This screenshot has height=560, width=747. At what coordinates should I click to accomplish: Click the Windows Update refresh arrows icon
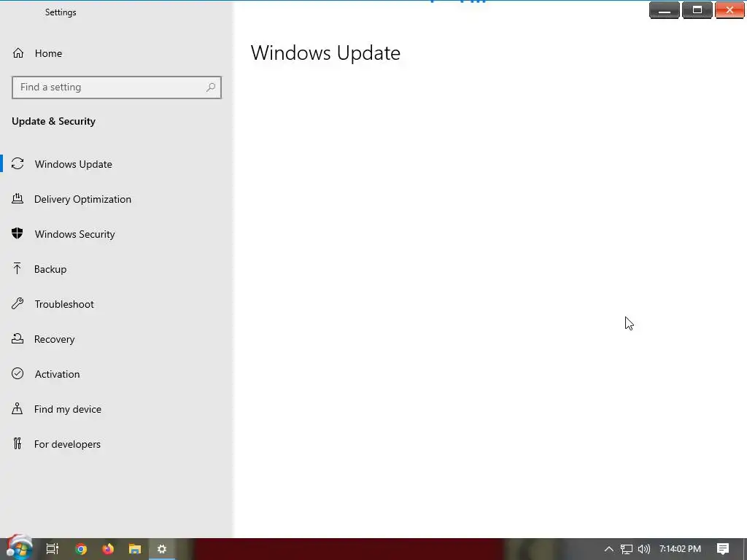coord(18,164)
